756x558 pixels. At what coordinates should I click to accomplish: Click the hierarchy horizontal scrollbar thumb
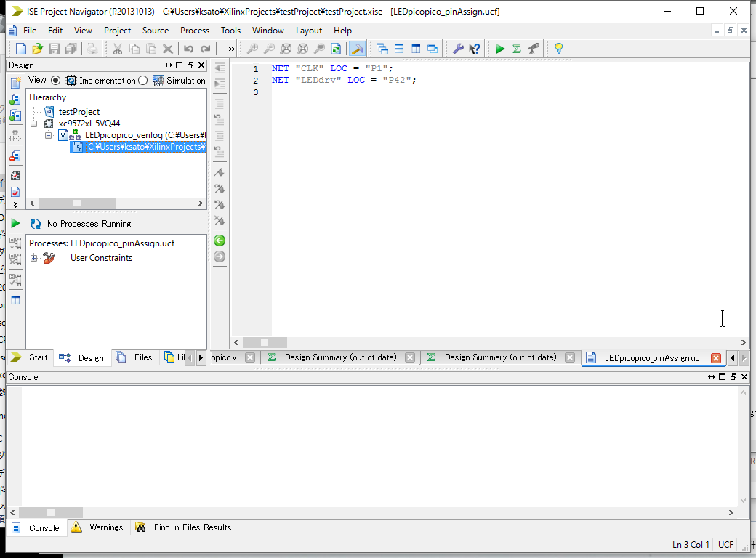[76, 203]
